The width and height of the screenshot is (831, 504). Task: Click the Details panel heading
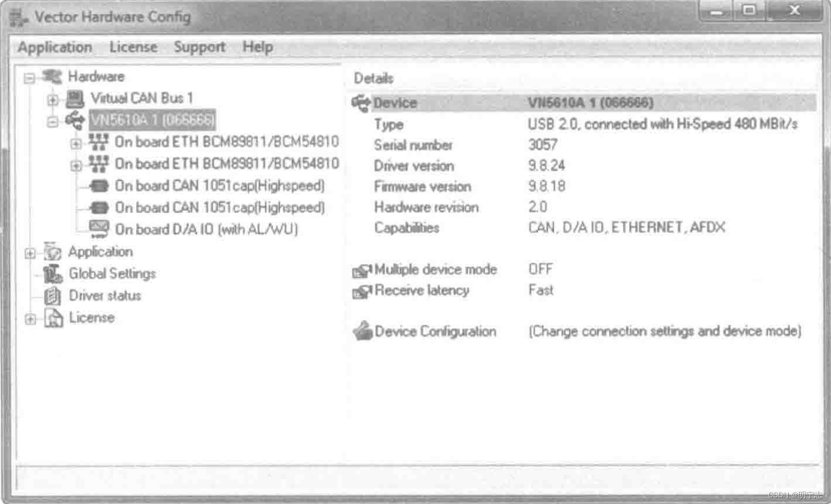click(x=373, y=79)
